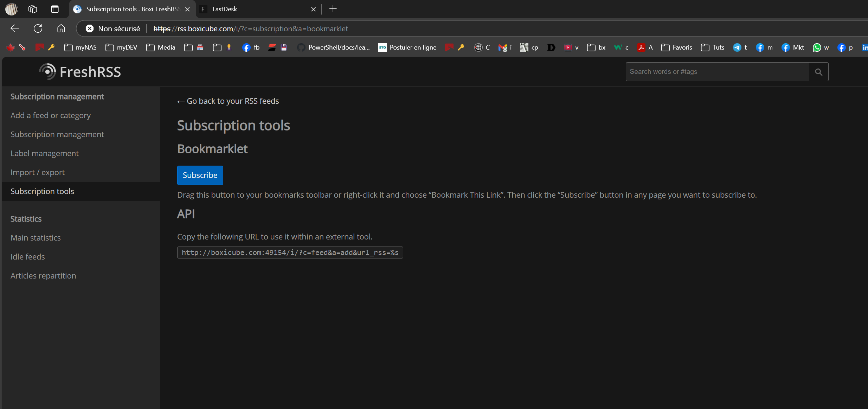Open the Facebook 'p' bookmark

pos(845,47)
